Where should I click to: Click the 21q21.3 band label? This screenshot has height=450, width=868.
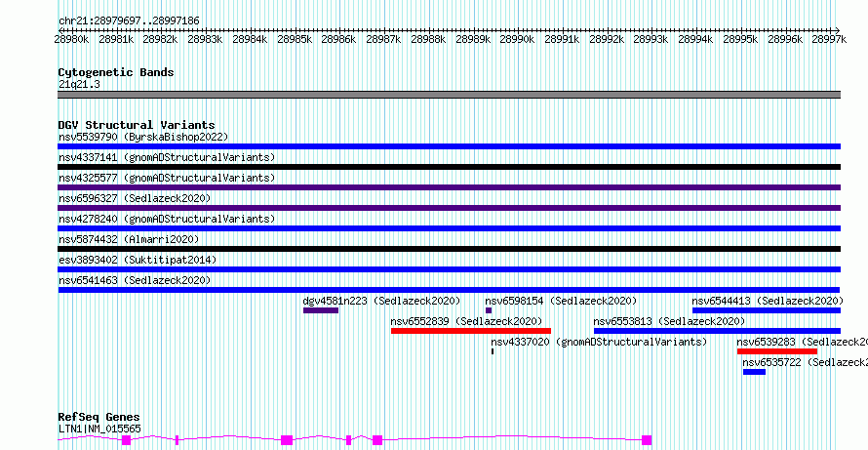(x=79, y=84)
